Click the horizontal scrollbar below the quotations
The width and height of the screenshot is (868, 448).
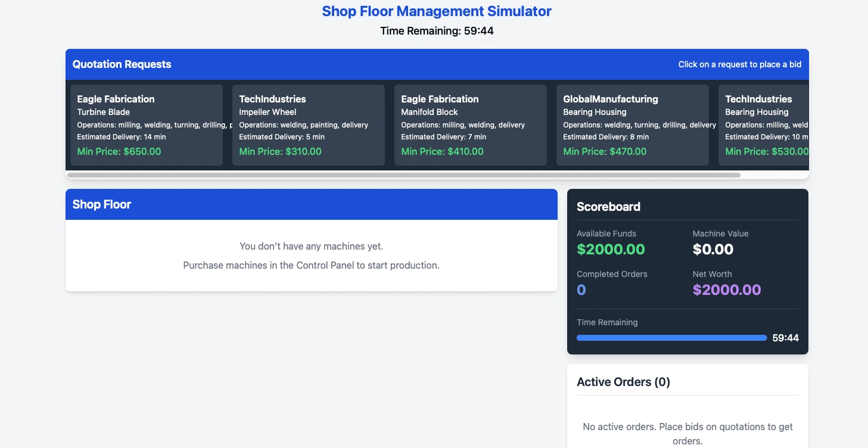point(403,175)
